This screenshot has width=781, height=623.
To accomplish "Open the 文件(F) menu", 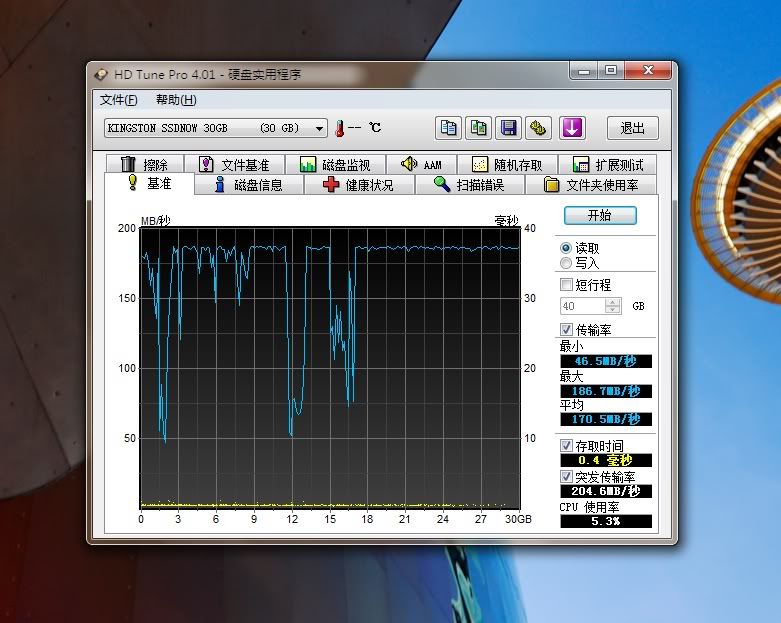I will pos(118,100).
